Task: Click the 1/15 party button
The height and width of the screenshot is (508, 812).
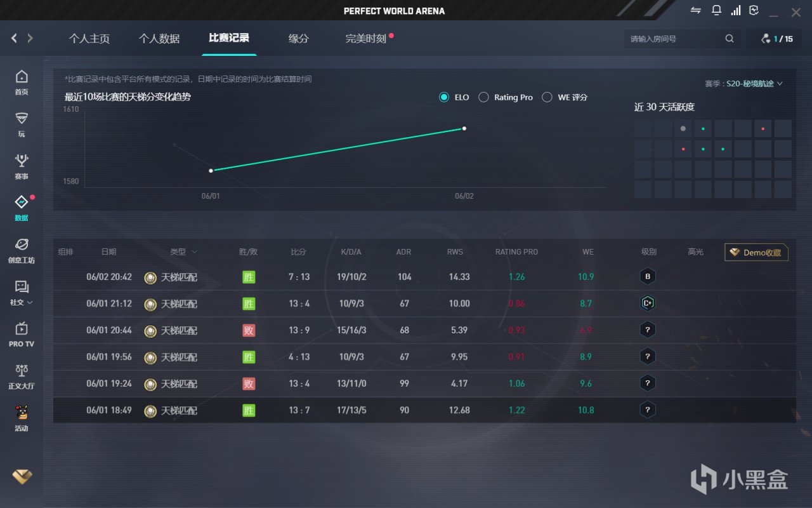Action: tap(777, 39)
